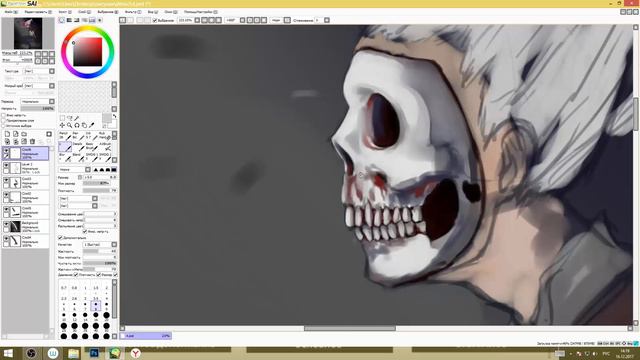The height and width of the screenshot is (360, 640).
Task: Open the Windows Start menu
Action: point(8,353)
